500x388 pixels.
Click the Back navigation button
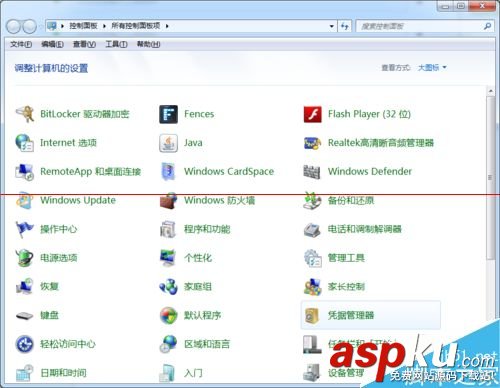(x=13, y=26)
